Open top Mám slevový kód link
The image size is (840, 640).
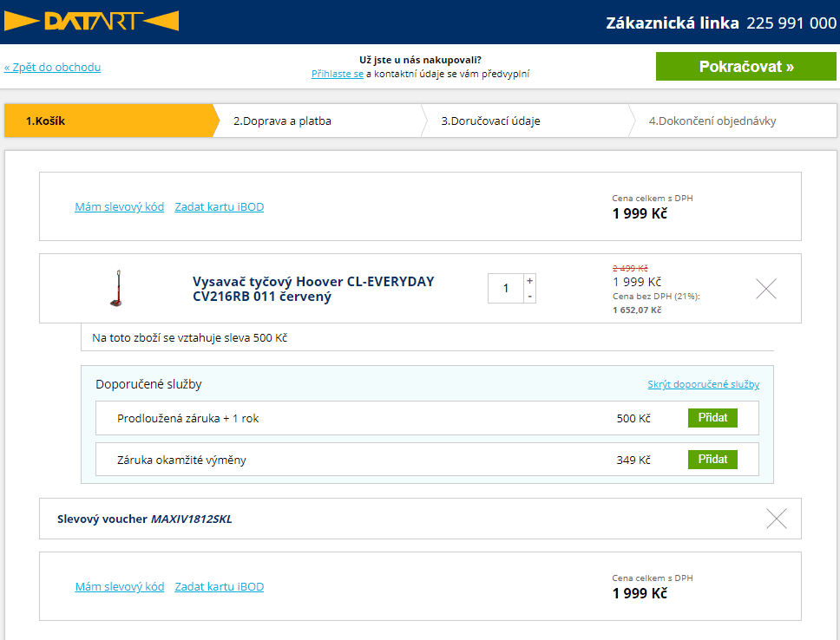(120, 206)
